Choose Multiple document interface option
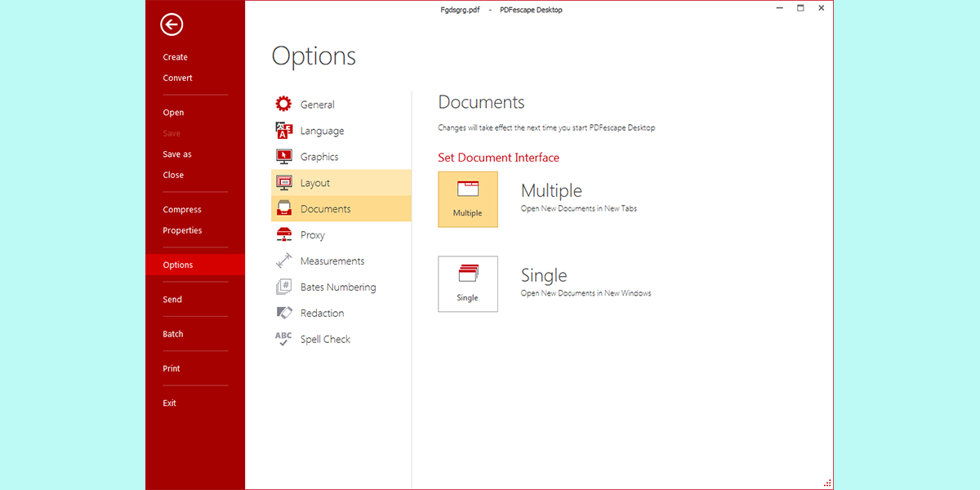This screenshot has height=490, width=980. (468, 199)
